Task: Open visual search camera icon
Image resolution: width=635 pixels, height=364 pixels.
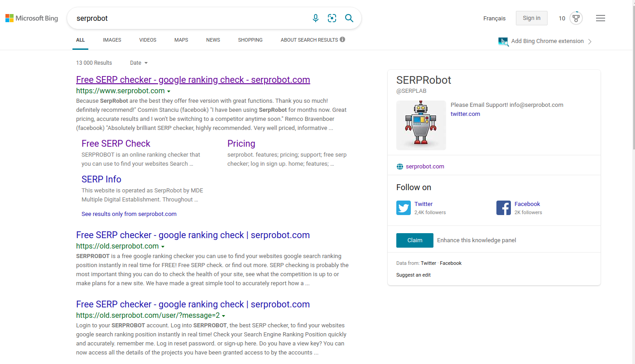Action: point(332,18)
